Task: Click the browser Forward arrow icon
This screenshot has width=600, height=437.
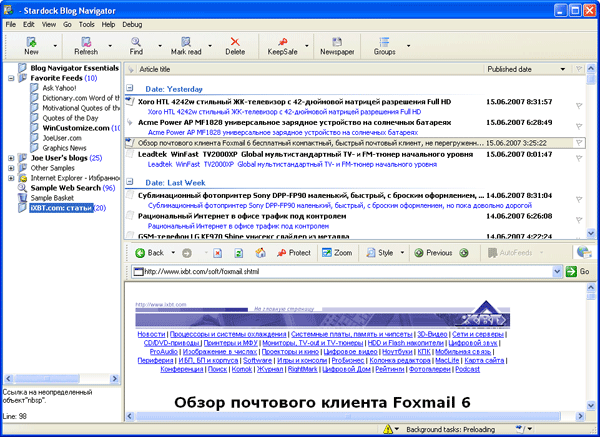Action: point(187,253)
